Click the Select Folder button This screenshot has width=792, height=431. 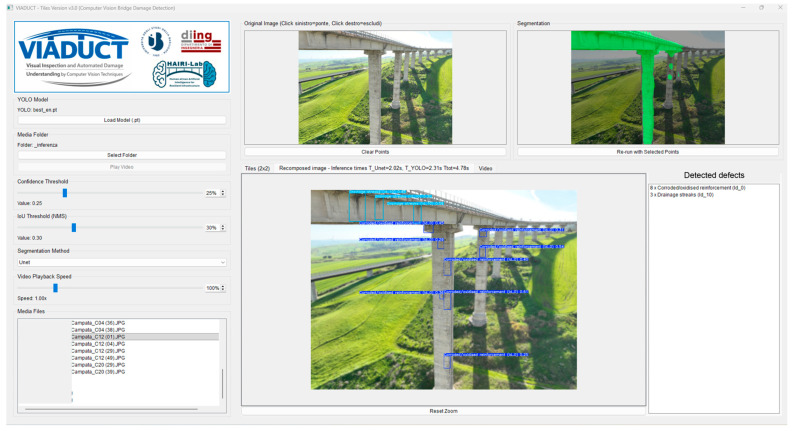pos(122,155)
